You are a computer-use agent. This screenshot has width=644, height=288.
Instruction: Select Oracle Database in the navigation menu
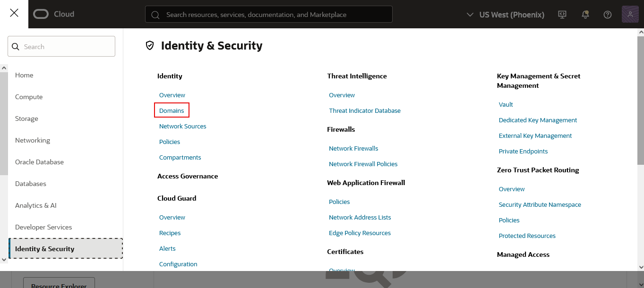(x=39, y=162)
